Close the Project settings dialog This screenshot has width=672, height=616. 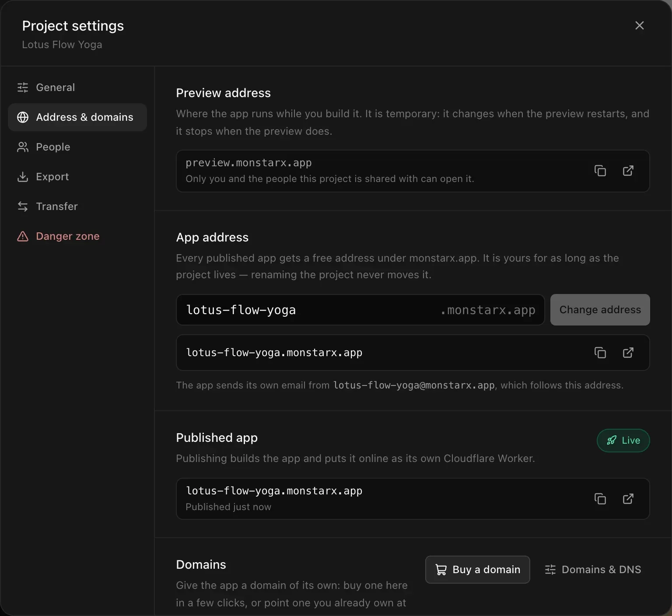click(639, 25)
